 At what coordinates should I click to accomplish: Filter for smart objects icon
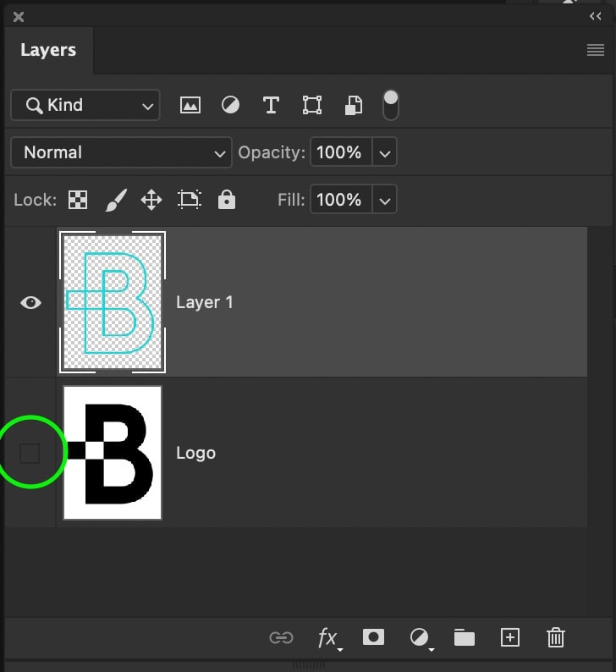coord(354,106)
